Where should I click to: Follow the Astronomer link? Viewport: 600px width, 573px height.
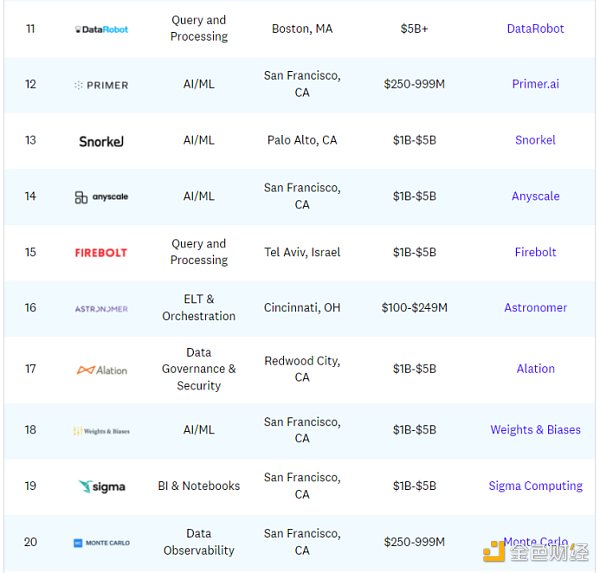(535, 308)
